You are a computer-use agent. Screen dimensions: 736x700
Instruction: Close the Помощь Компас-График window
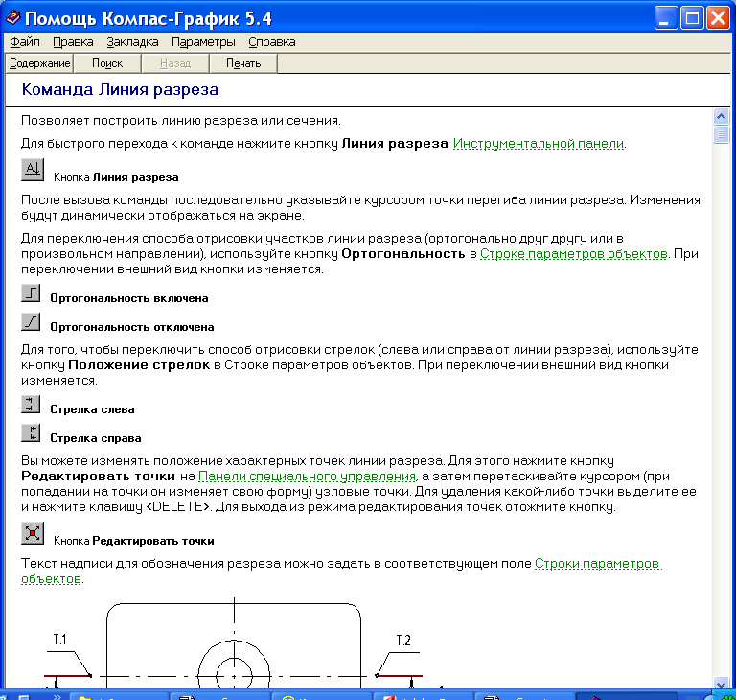pyautogui.click(x=718, y=18)
